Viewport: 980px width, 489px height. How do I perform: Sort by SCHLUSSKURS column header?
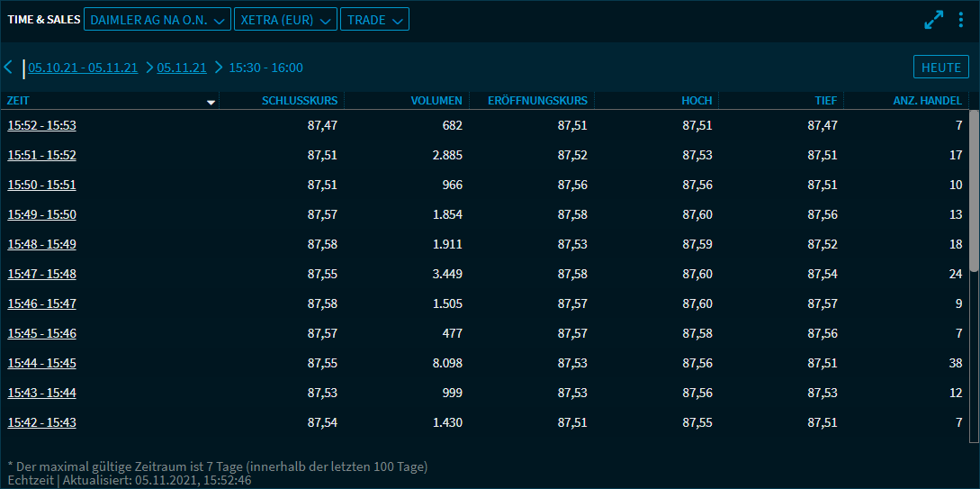click(300, 101)
